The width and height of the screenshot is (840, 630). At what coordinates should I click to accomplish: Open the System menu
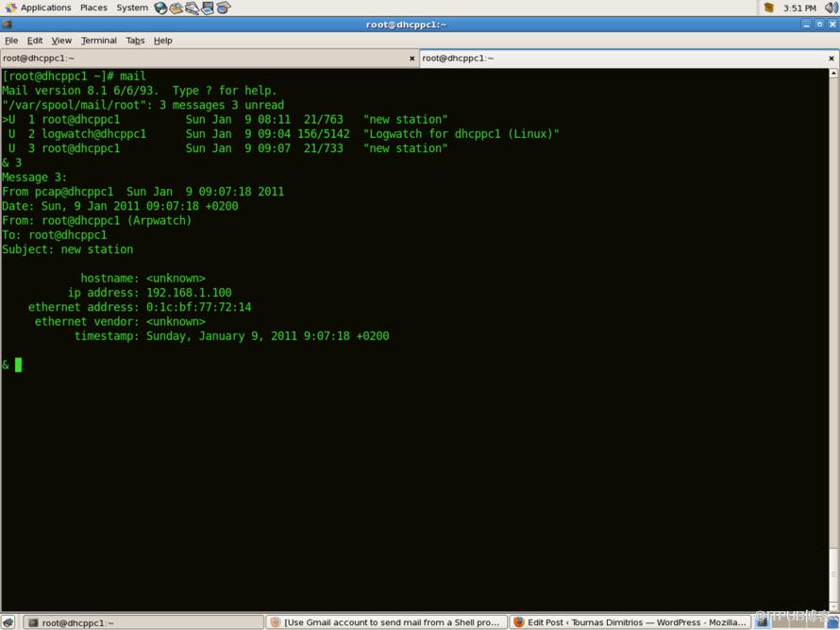[132, 8]
